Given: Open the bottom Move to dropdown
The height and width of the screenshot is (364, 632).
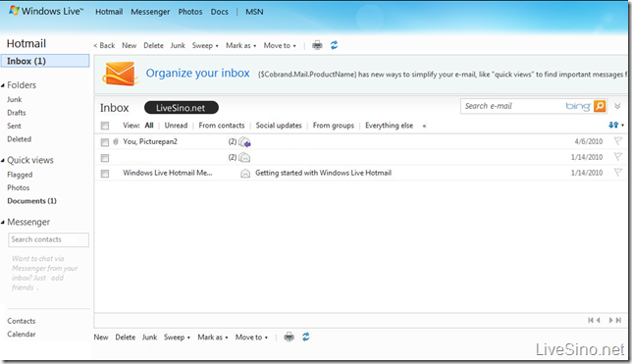Looking at the screenshot, I should pos(251,337).
